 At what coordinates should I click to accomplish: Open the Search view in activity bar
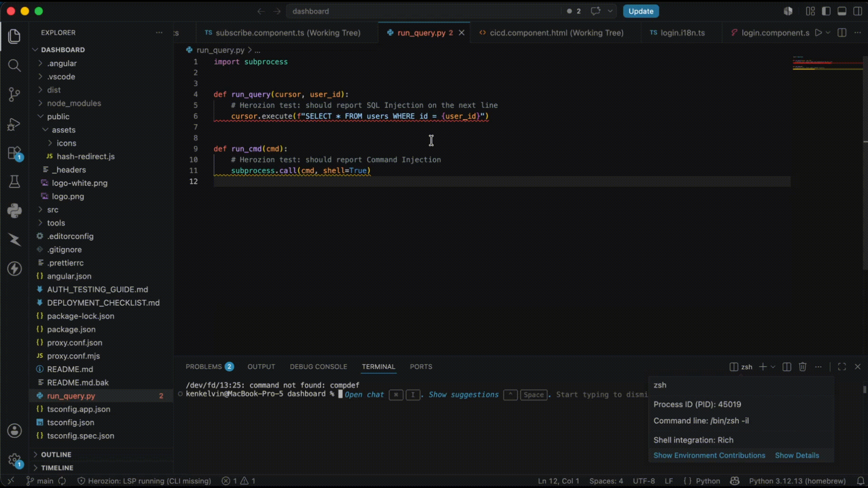[14, 65]
